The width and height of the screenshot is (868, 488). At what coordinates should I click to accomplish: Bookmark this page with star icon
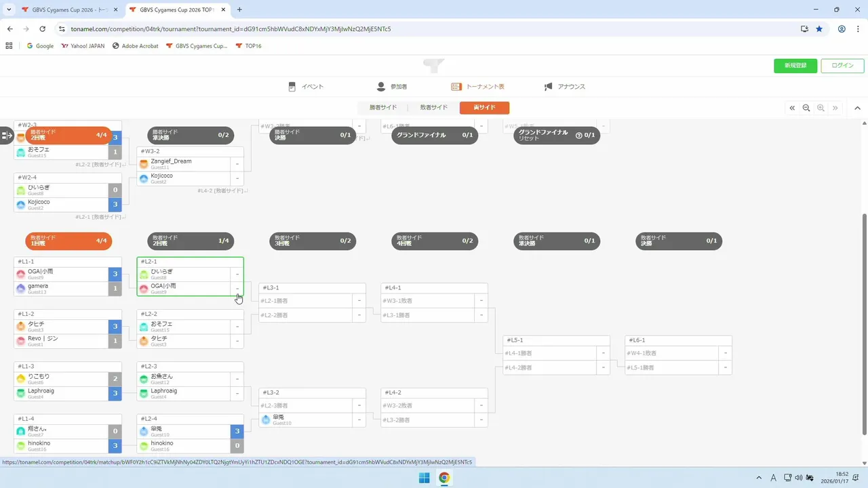coord(819,29)
